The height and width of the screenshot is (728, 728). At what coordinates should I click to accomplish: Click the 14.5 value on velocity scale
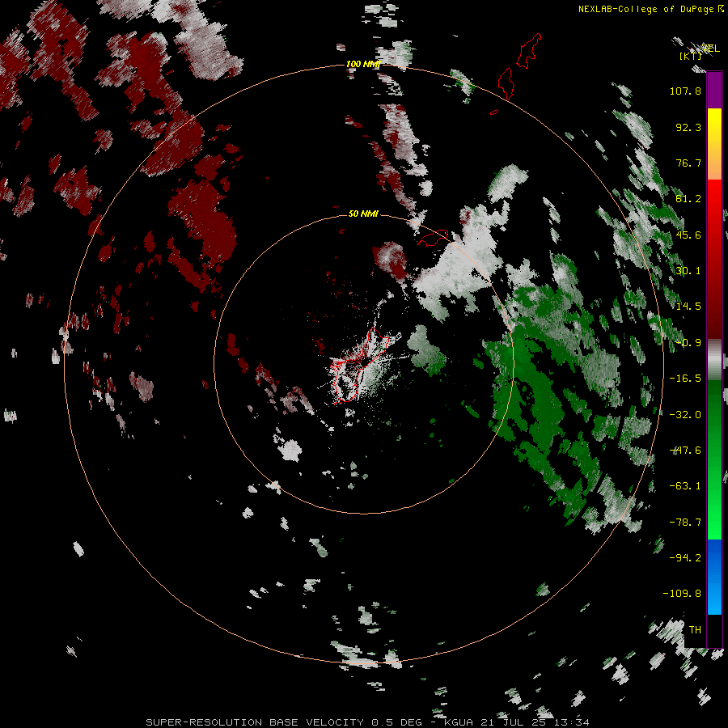coord(688,307)
